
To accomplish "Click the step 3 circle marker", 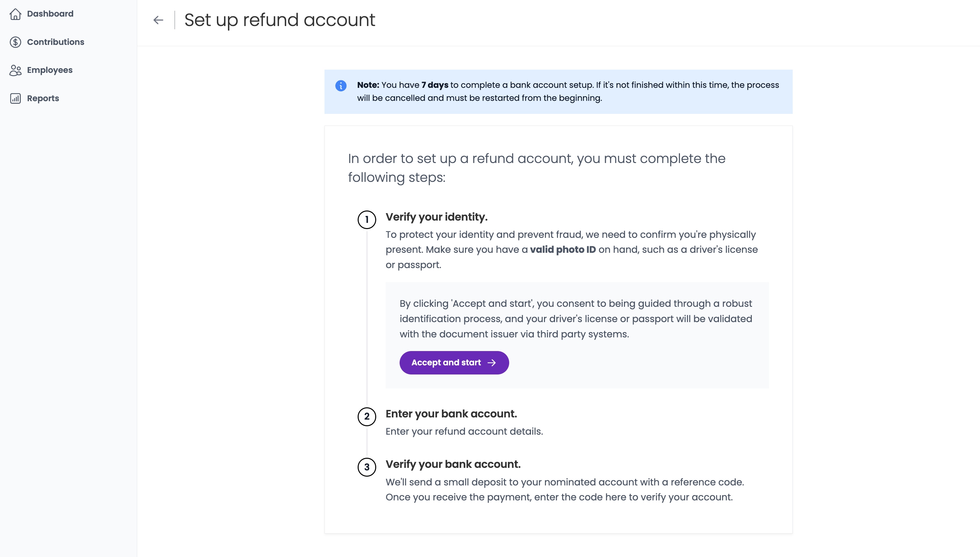I will (x=366, y=467).
